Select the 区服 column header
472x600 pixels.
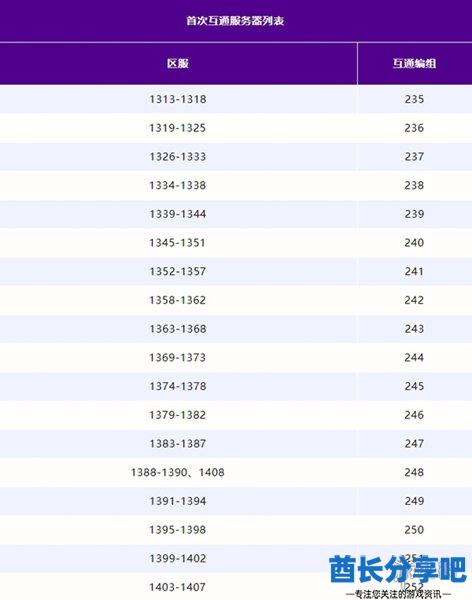click(x=178, y=63)
